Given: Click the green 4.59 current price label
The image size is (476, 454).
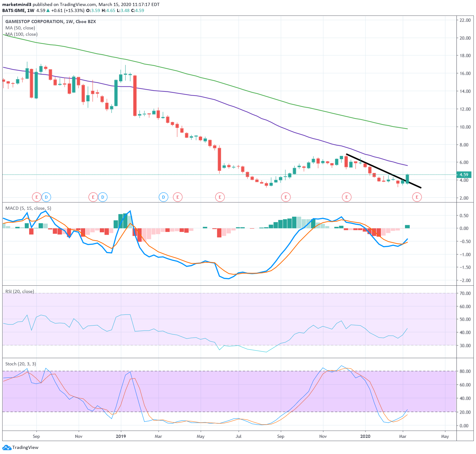Looking at the screenshot, I should tap(464, 175).
